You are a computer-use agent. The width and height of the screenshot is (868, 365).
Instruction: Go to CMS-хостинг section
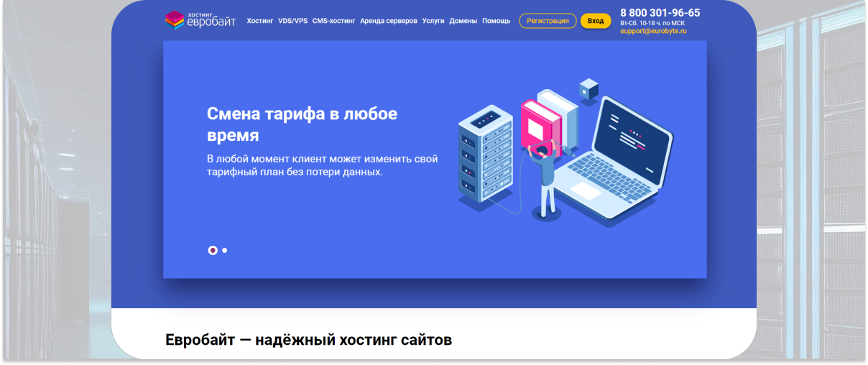tap(333, 21)
